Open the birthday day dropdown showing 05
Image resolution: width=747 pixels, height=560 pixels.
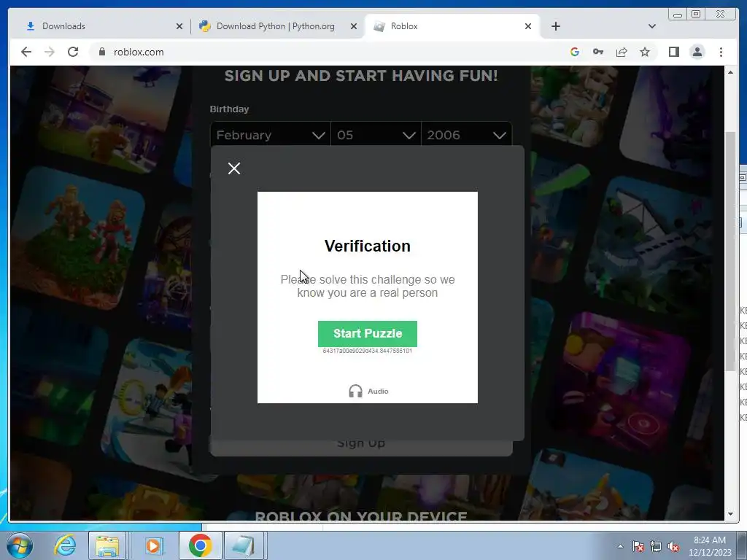point(376,135)
